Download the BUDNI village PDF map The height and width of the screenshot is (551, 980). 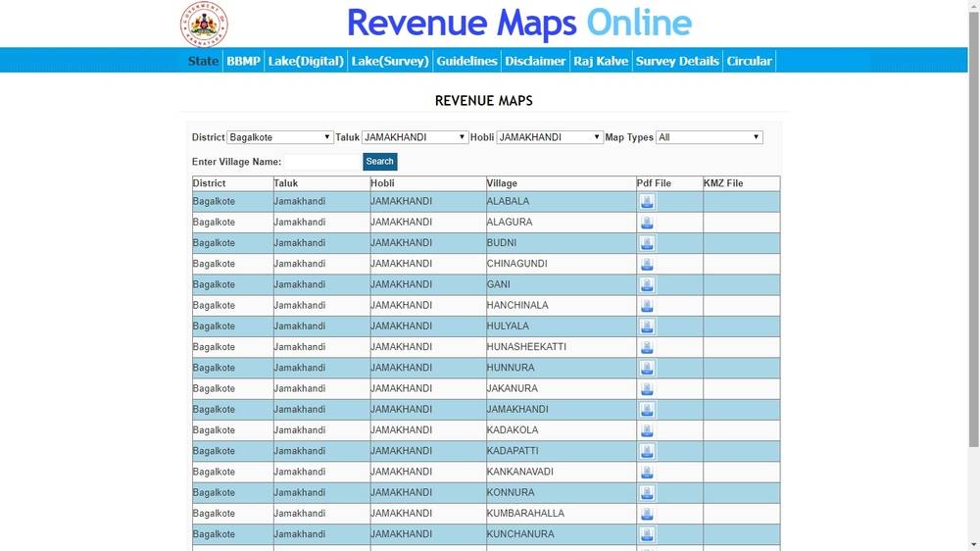647,243
